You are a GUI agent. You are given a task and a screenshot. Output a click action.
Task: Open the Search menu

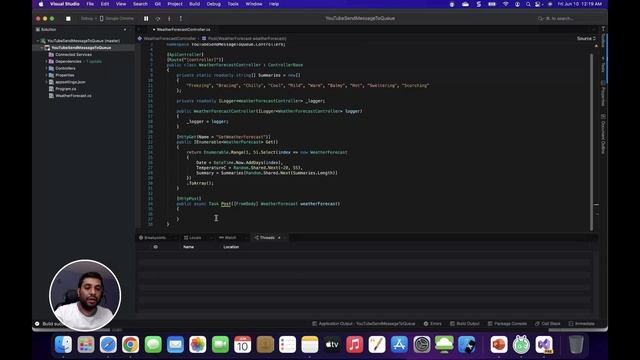coord(140,4)
